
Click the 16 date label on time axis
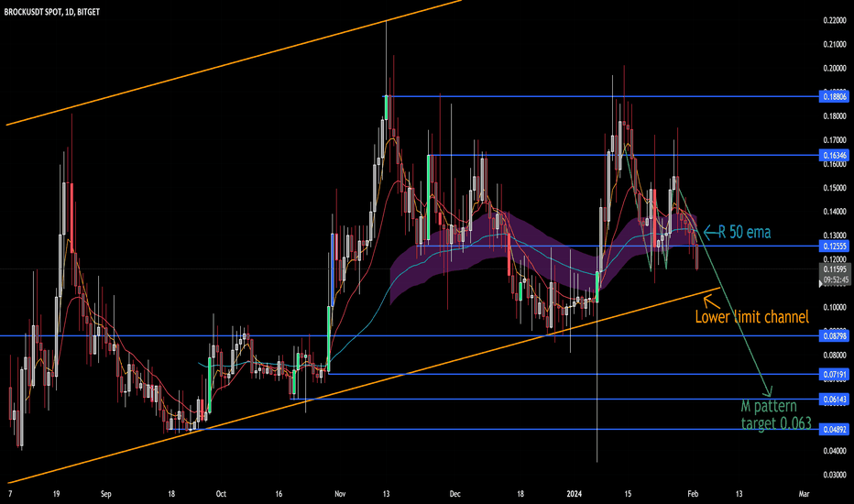coord(279,494)
